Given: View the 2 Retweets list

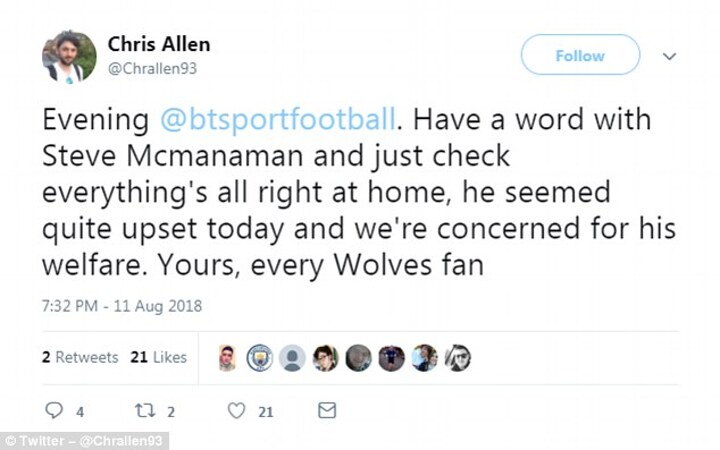Looking at the screenshot, I should 80,357.
